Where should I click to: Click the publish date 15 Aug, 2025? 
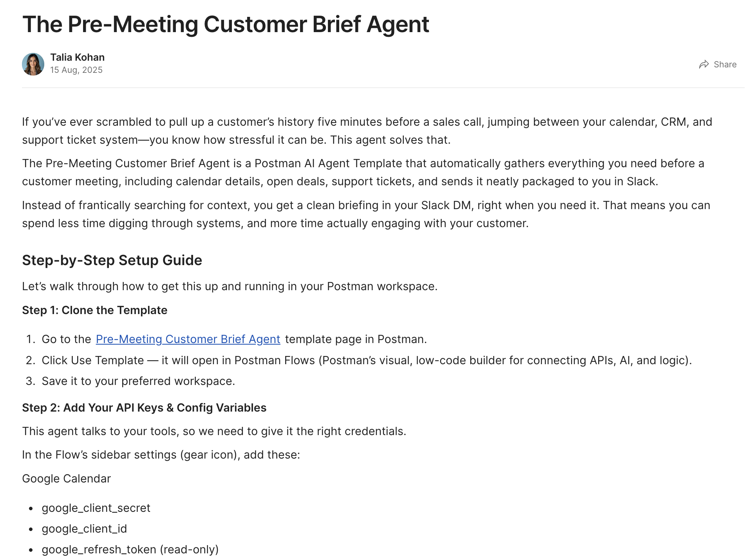pos(76,70)
